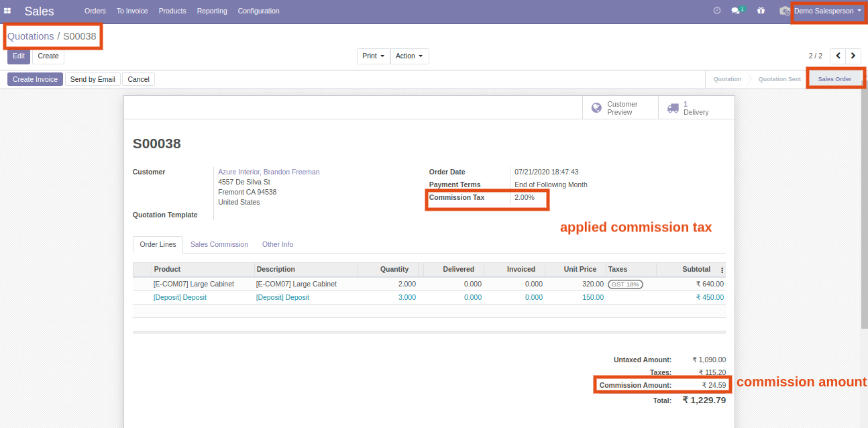Click subtotal '₹ 450.00'

pos(710,298)
